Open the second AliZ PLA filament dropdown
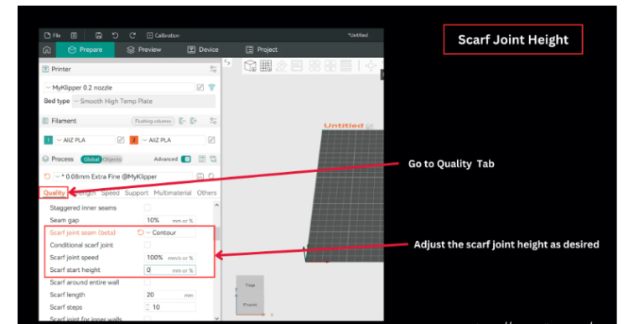Image resolution: width=644 pixels, height=324 pixels. click(173, 140)
